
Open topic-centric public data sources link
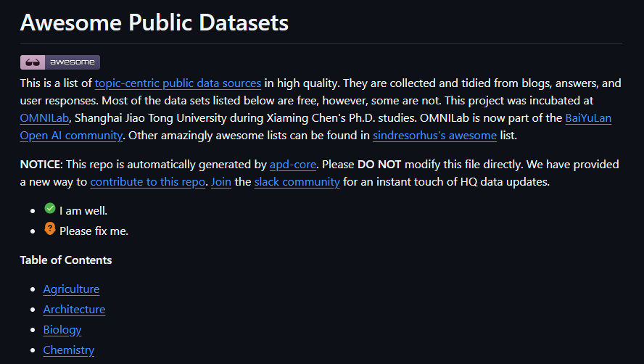(178, 83)
